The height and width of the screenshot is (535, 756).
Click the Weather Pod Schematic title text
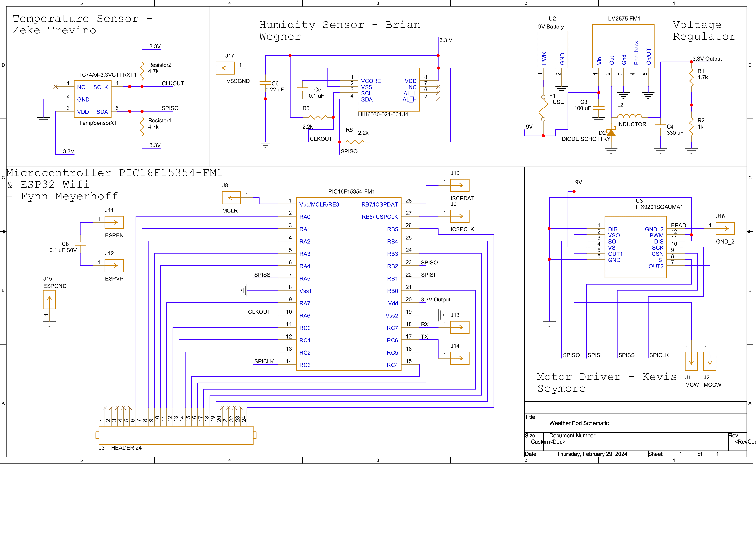click(579, 423)
